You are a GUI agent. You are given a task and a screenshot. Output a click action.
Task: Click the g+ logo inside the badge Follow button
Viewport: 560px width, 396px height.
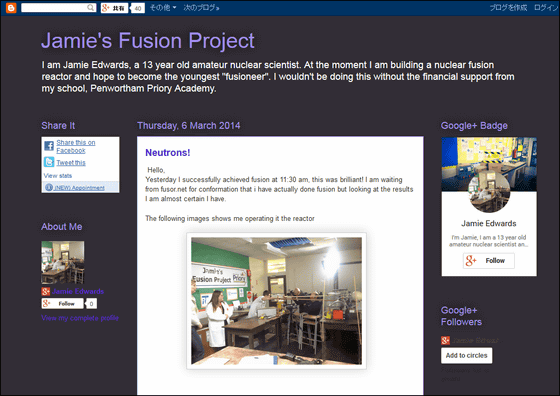[x=471, y=261]
